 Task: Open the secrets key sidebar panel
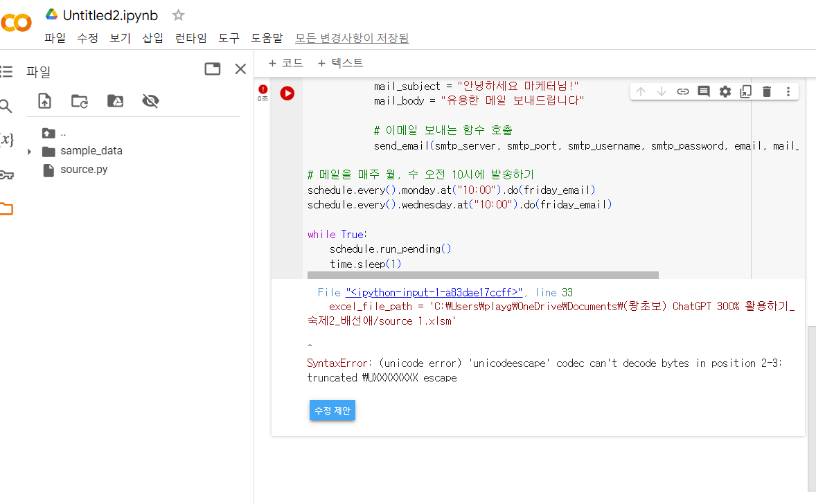7,174
